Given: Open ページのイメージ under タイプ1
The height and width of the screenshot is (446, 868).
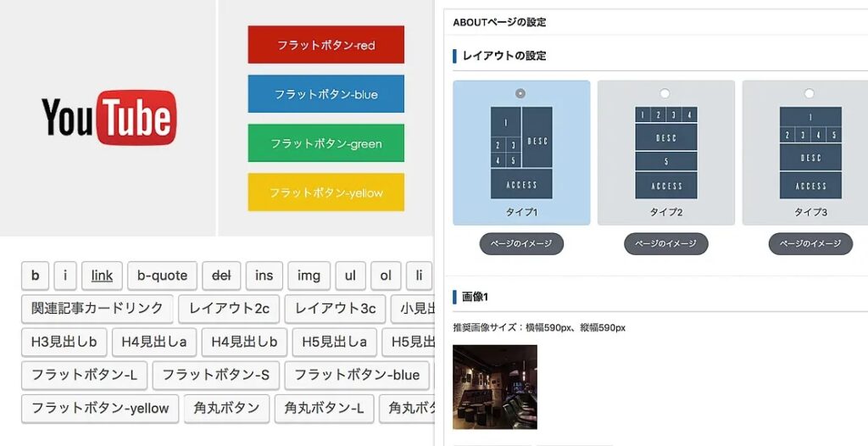Looking at the screenshot, I should (521, 244).
